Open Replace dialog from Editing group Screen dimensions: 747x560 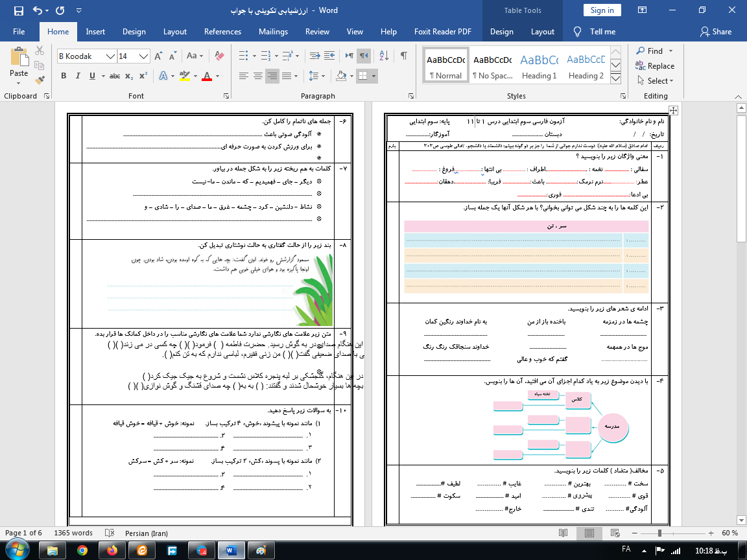[x=655, y=65]
